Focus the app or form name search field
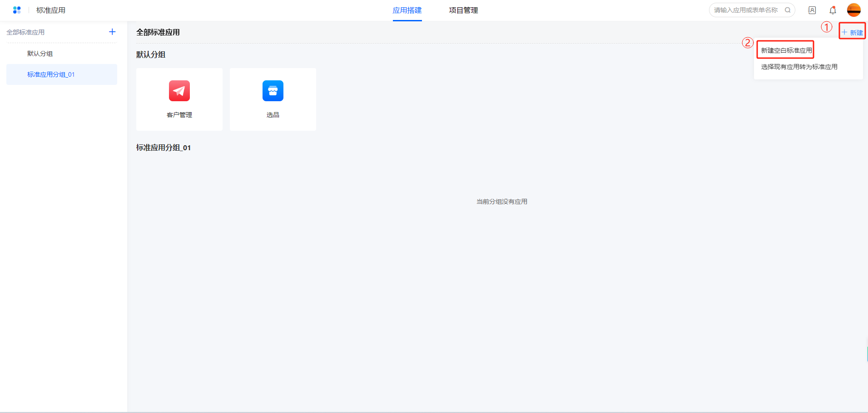 pos(745,10)
